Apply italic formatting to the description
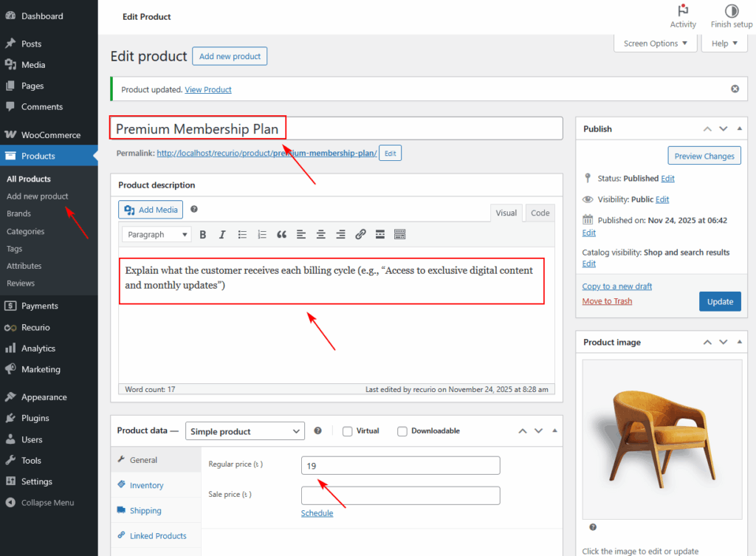This screenshot has width=756, height=556. tap(222, 234)
